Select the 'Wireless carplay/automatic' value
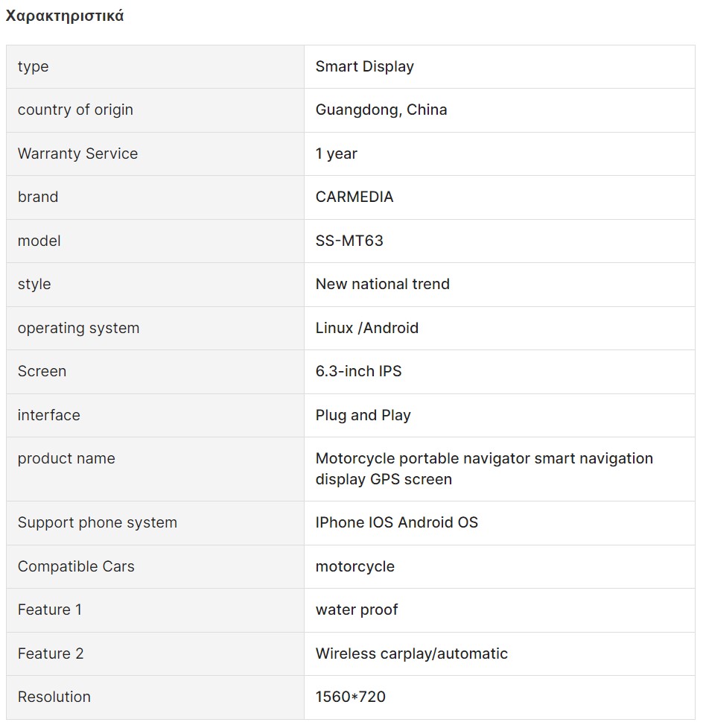 click(x=411, y=653)
